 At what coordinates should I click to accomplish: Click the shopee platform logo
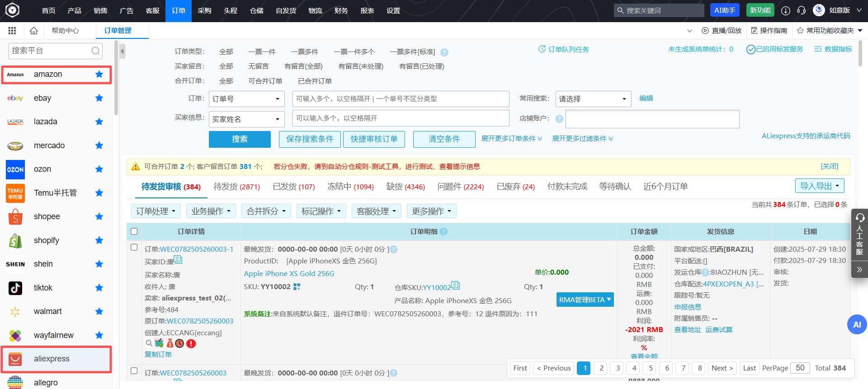click(x=15, y=217)
